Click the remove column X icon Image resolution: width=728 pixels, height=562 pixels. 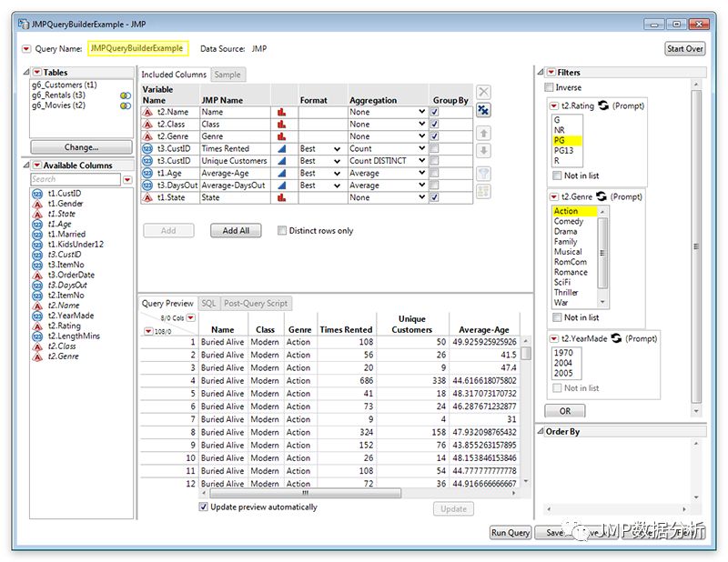pyautogui.click(x=484, y=92)
